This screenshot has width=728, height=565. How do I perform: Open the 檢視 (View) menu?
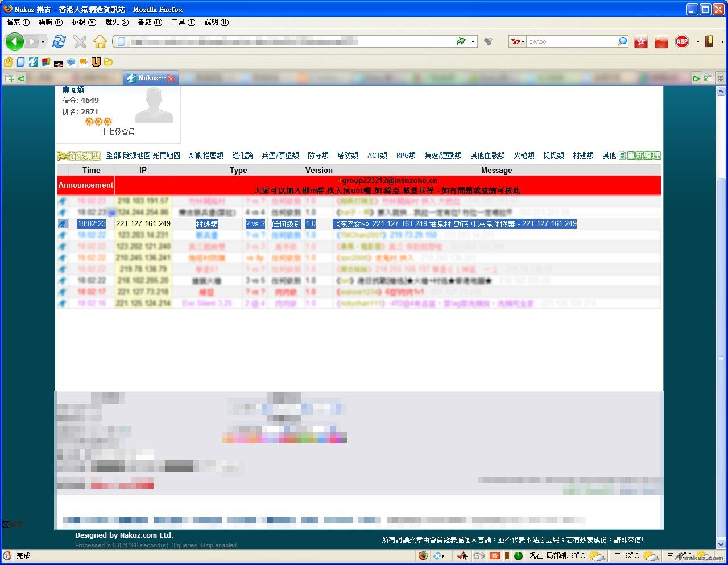84,22
